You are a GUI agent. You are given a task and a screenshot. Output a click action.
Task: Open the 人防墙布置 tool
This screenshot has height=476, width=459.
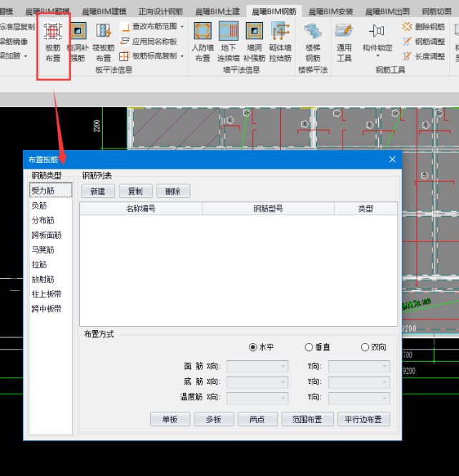(202, 40)
